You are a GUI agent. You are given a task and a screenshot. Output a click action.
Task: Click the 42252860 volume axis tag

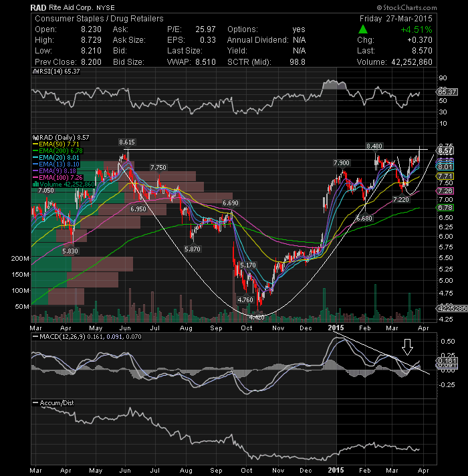tap(452, 309)
